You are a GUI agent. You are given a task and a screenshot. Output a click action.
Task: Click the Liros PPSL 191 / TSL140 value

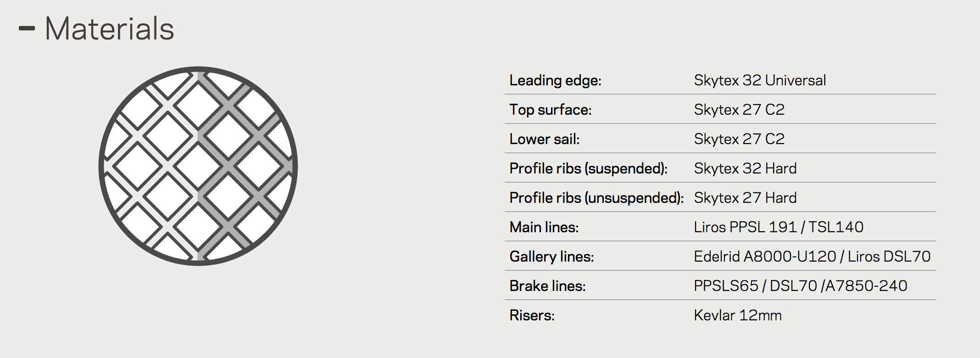click(779, 227)
